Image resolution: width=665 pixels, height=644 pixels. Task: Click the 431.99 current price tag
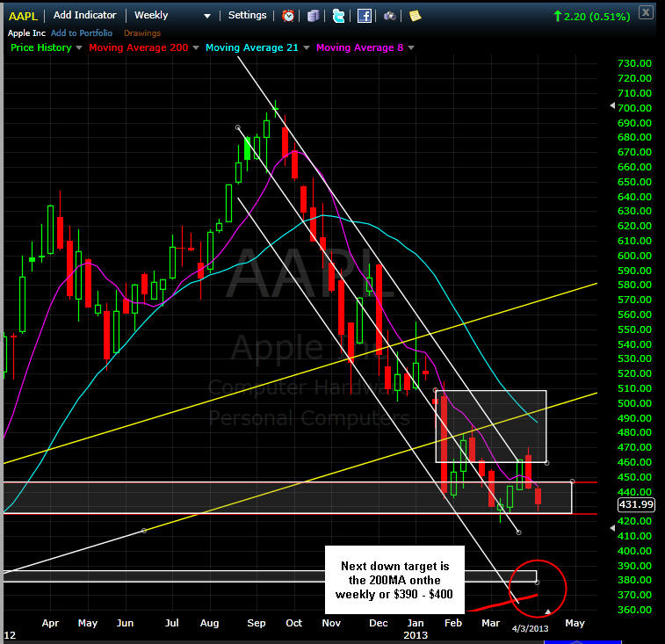(x=636, y=504)
